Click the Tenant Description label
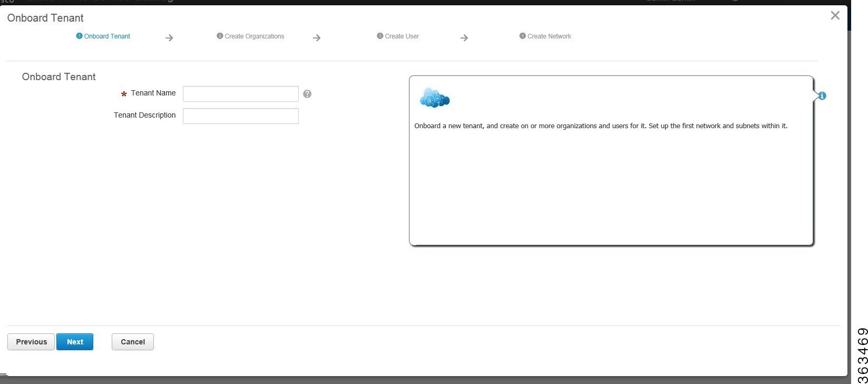868x384 pixels. point(145,115)
